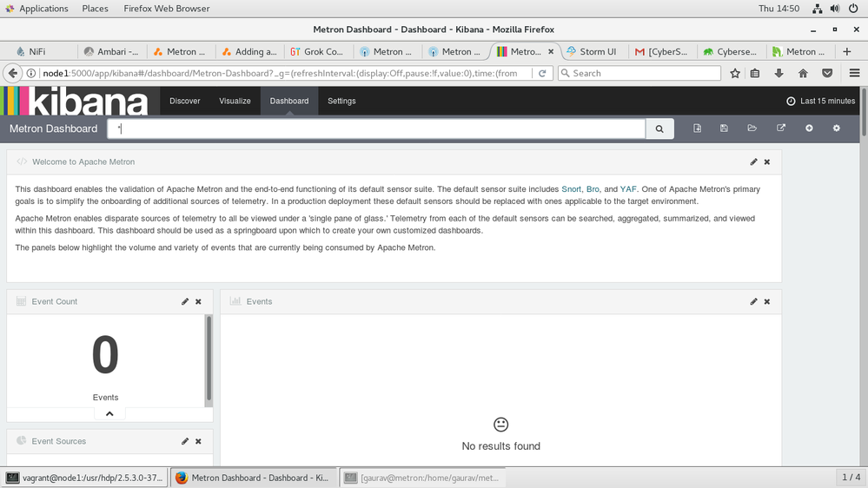
Task: Select Metron Dashboard Firefox window in taskbar
Action: pyautogui.click(x=253, y=478)
